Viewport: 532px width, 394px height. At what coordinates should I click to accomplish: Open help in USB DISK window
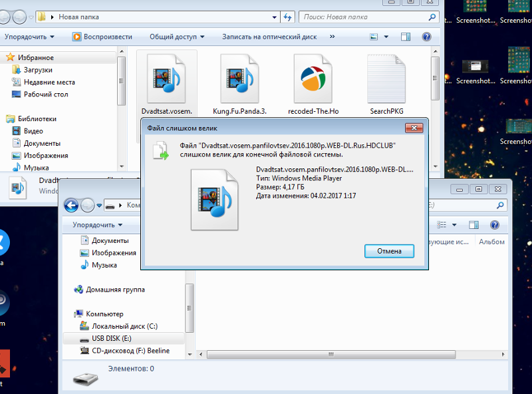(495, 225)
